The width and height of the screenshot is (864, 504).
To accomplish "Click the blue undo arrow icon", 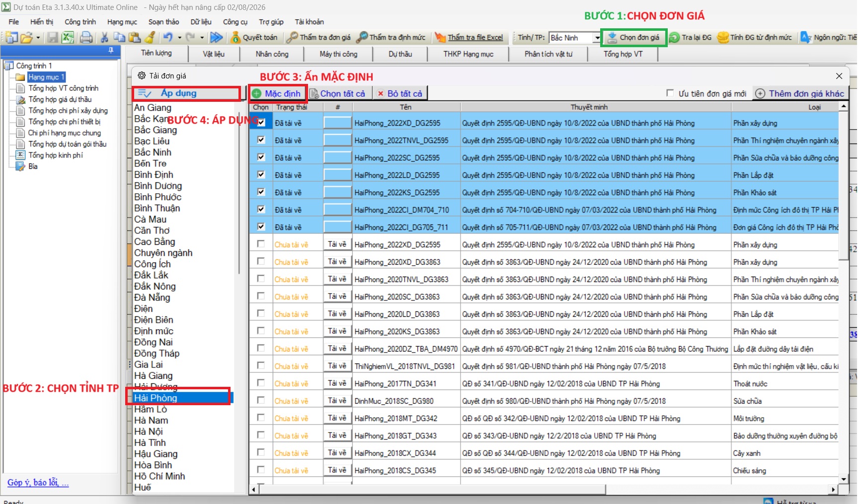I will 167,38.
